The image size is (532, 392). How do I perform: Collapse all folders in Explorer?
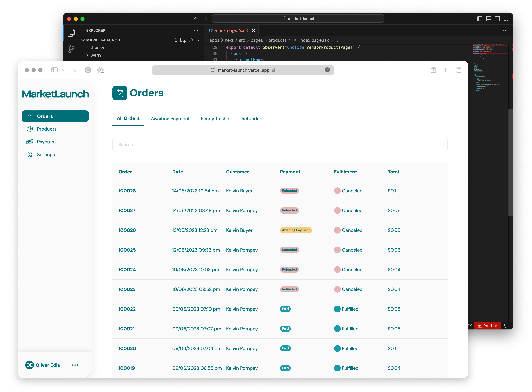(199, 40)
